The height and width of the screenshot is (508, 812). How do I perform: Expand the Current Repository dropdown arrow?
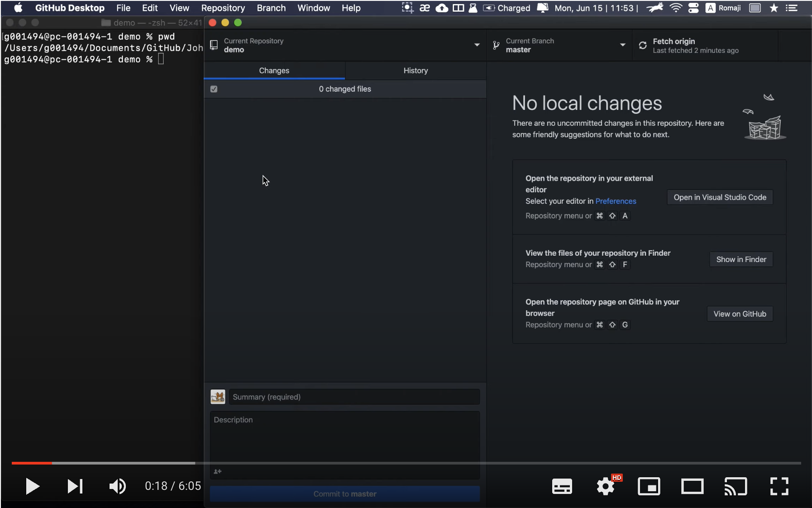[477, 45]
